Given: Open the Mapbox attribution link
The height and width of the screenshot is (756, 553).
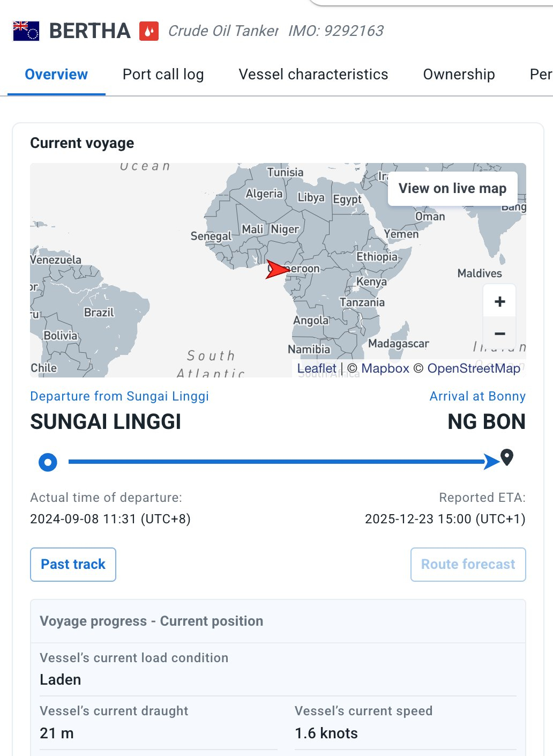Looking at the screenshot, I should 385,368.
